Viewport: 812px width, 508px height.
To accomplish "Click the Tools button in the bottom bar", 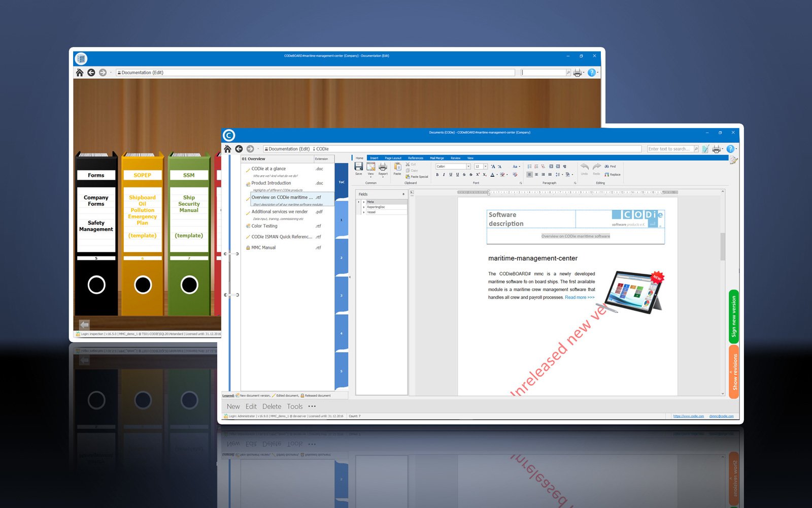I will click(295, 406).
